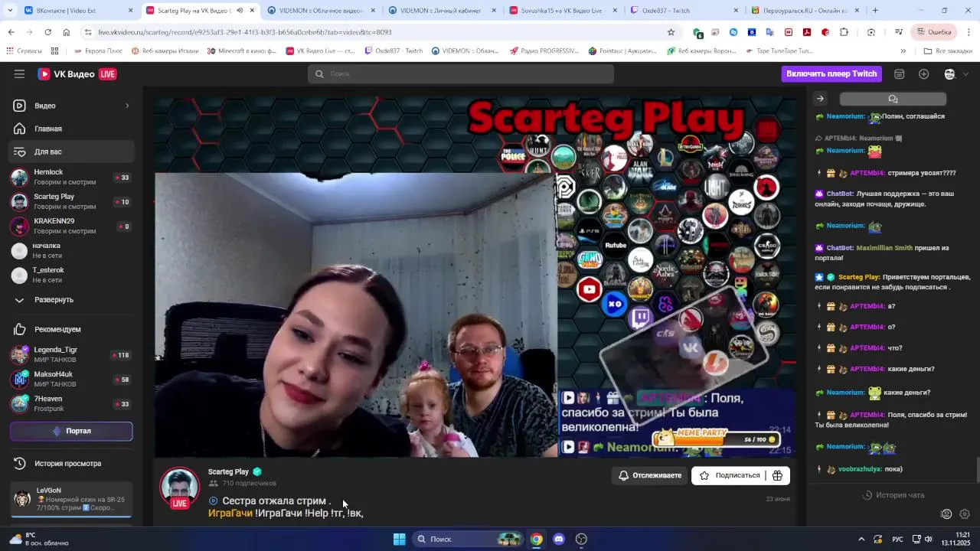Open the weather widget on taskbar

(38, 539)
